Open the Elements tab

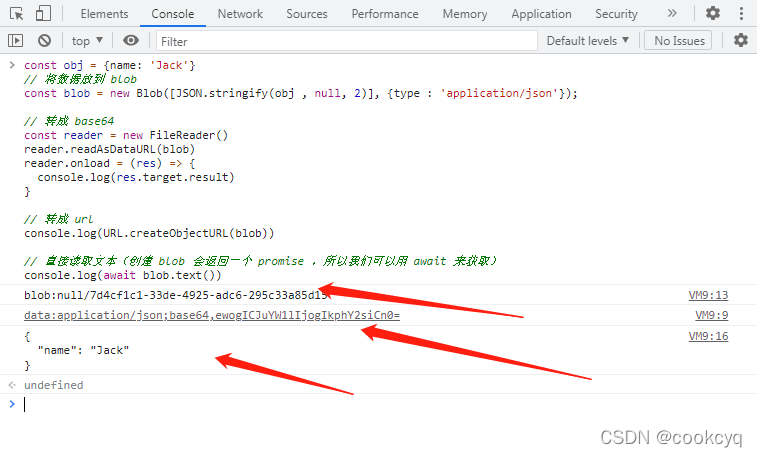(104, 14)
